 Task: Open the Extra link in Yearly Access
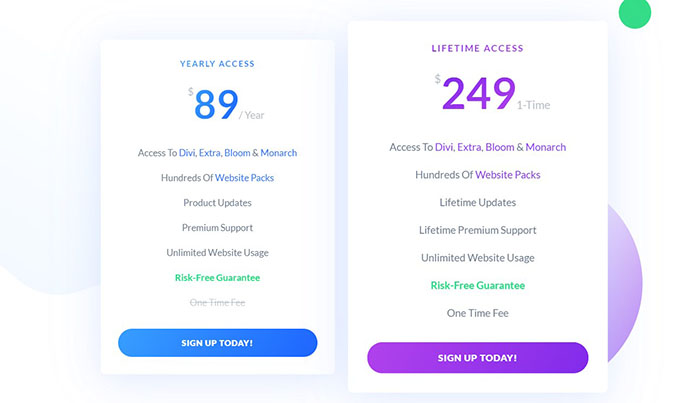tap(209, 153)
